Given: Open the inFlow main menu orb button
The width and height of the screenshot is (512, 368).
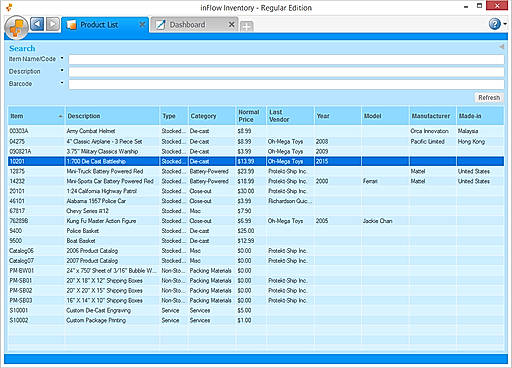Looking at the screenshot, I should coord(16,27).
